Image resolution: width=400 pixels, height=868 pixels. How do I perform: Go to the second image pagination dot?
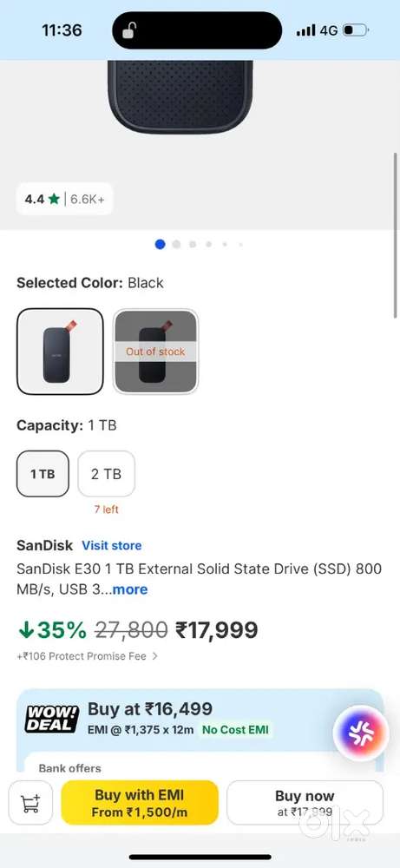tap(176, 244)
